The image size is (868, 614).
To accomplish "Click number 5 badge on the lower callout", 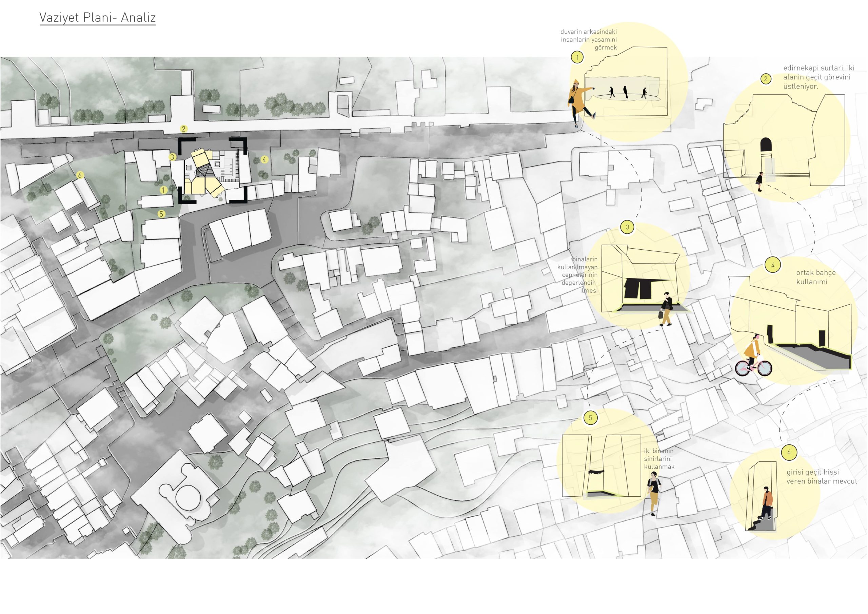I will point(591,418).
